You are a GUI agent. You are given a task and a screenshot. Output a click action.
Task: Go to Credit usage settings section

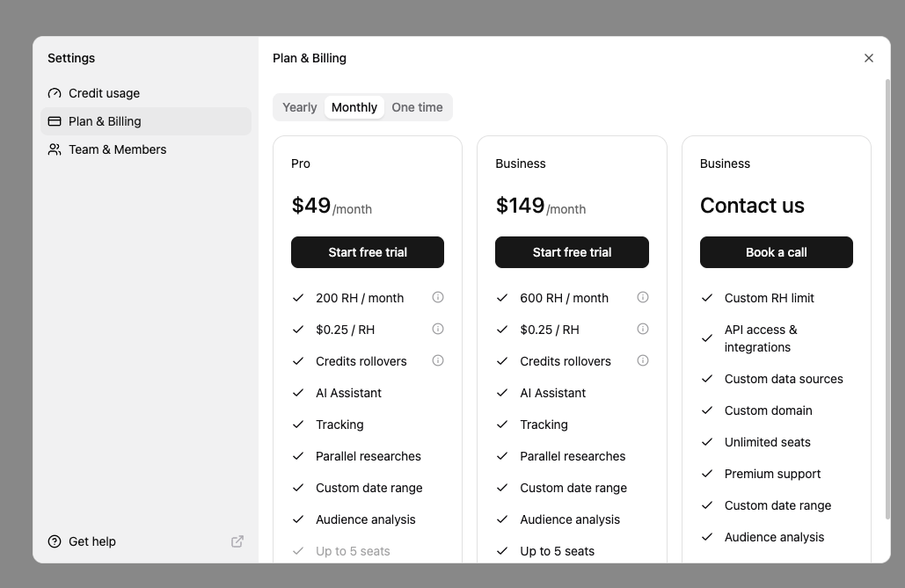click(x=104, y=93)
